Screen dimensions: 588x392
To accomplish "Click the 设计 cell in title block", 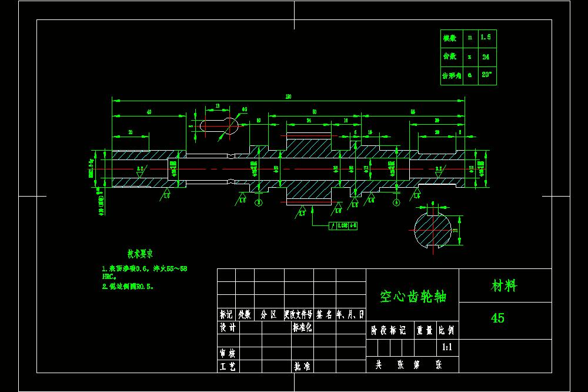I will pos(228,327).
